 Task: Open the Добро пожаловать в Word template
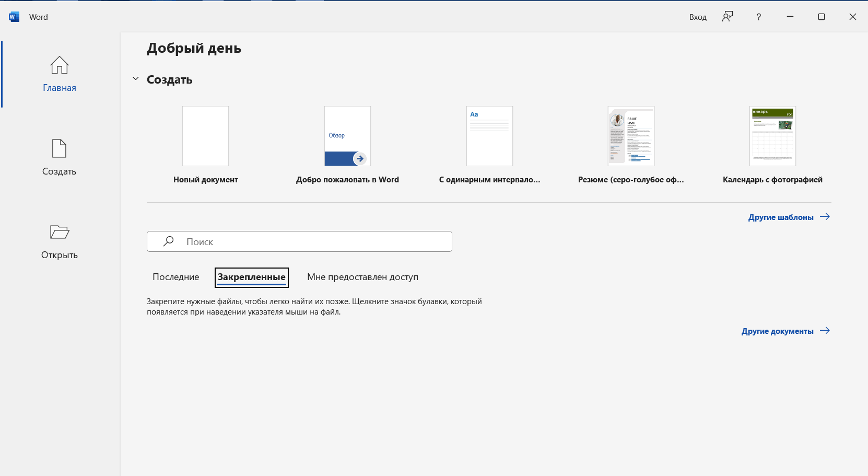point(347,136)
